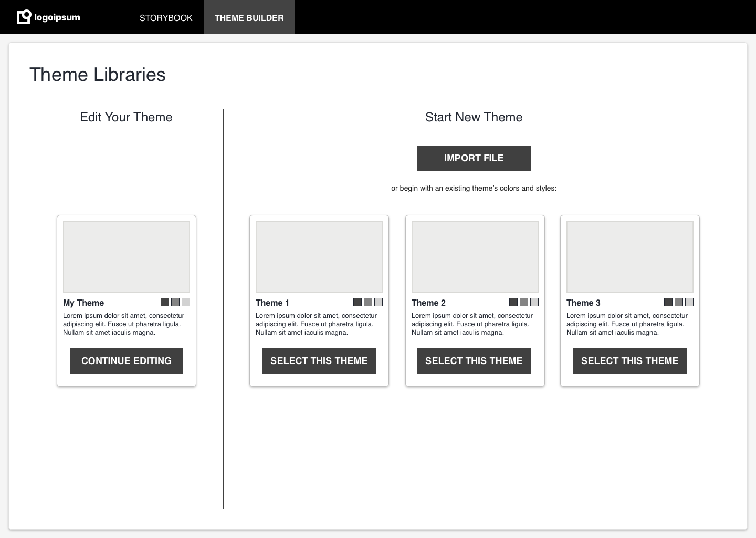Open the THEME BUILDER tab
Image resolution: width=756 pixels, height=538 pixels.
(249, 17)
